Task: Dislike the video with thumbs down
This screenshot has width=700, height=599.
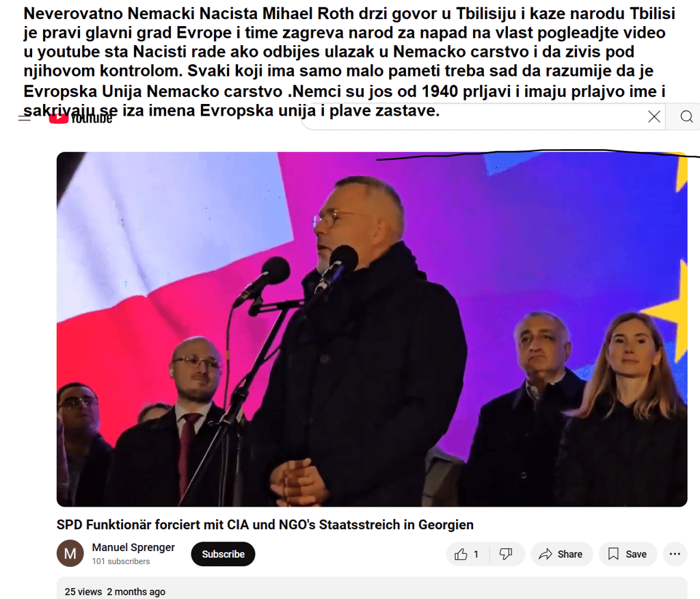Action: [x=507, y=555]
